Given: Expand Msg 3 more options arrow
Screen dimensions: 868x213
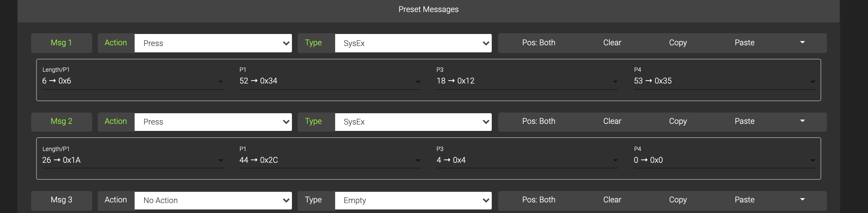Looking at the screenshot, I should [802, 200].
